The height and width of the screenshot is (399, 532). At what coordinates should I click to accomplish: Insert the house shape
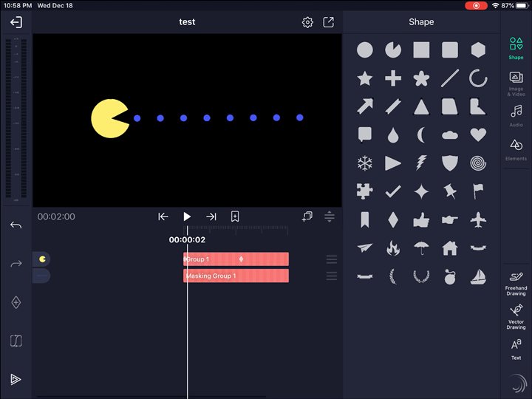click(x=450, y=248)
